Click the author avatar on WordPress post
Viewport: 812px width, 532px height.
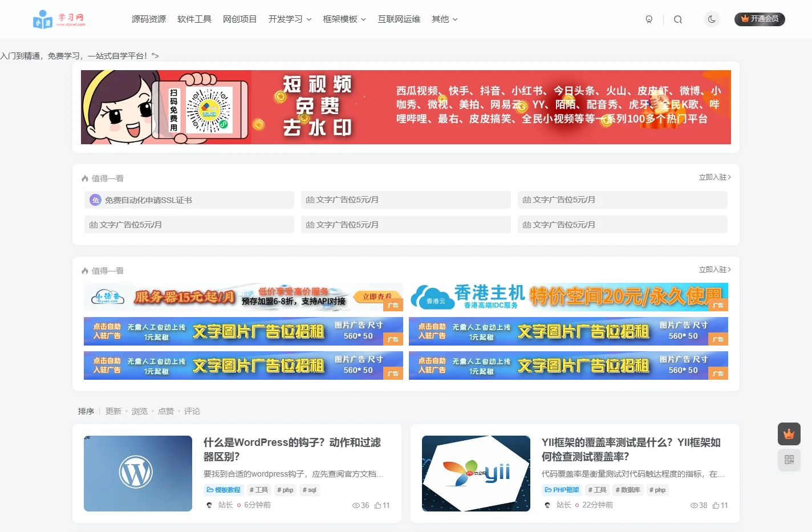tap(209, 505)
